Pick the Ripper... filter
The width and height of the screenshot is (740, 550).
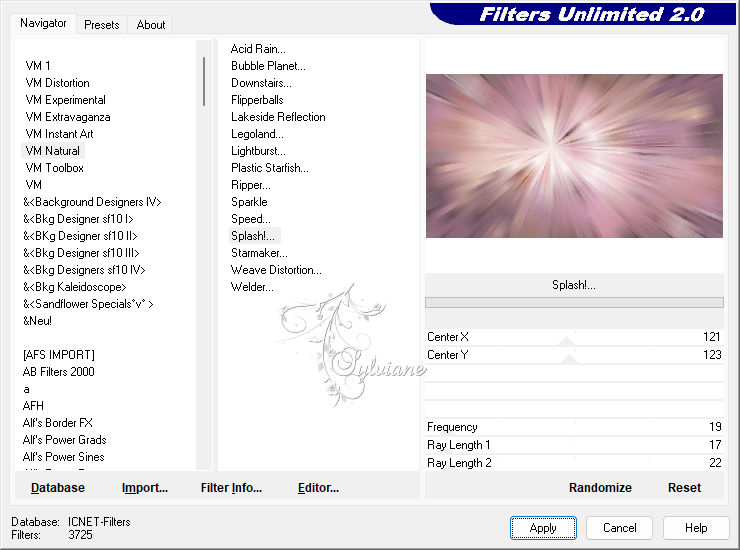tap(251, 185)
